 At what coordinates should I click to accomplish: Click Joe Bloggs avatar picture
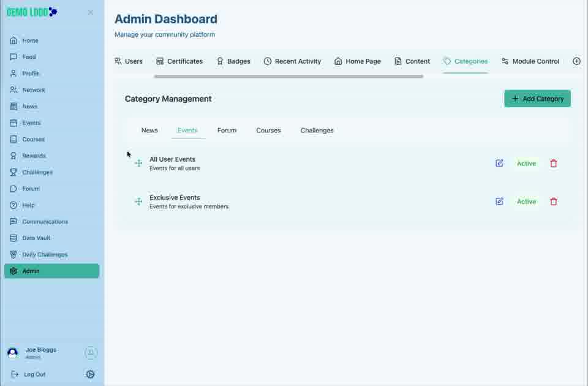click(13, 353)
